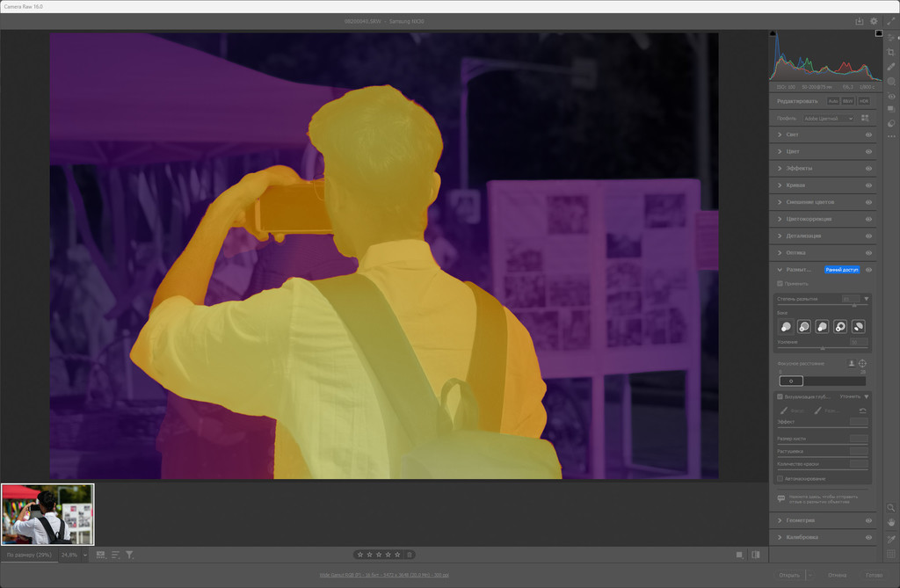900x588 pixels.
Task: Open the Adobe Цветной profile dropdown
Action: tap(828, 119)
